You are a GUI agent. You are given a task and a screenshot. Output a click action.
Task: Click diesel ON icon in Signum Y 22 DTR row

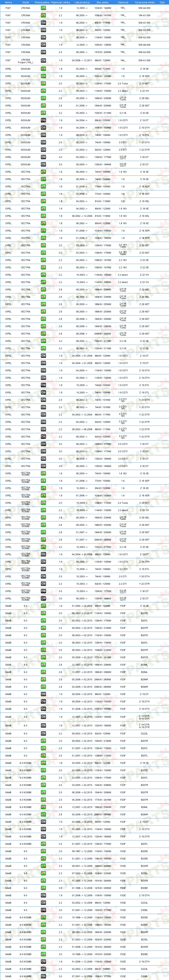tap(43, 150)
